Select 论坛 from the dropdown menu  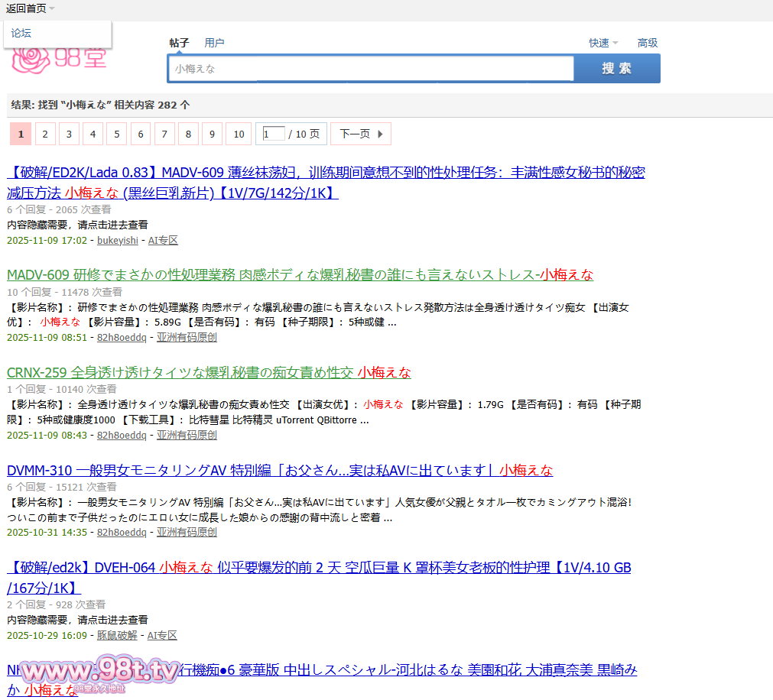click(21, 34)
